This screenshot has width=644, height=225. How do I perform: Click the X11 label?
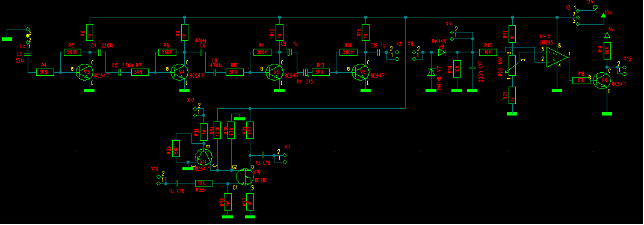pyautogui.click(x=288, y=147)
